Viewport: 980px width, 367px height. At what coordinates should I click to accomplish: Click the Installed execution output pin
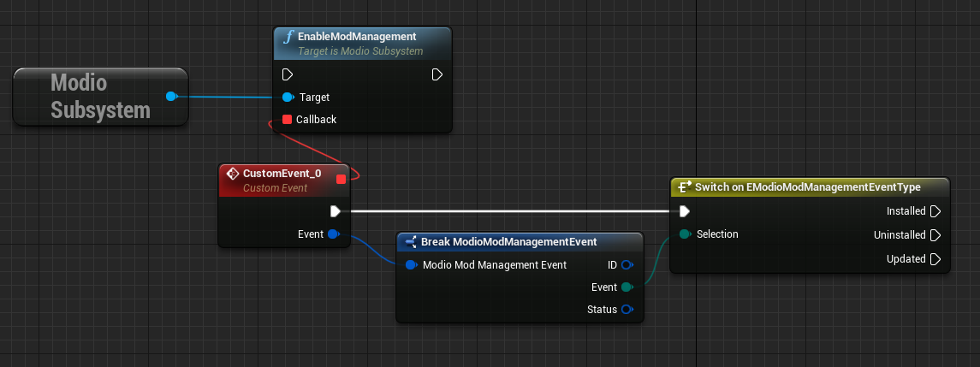coord(935,211)
